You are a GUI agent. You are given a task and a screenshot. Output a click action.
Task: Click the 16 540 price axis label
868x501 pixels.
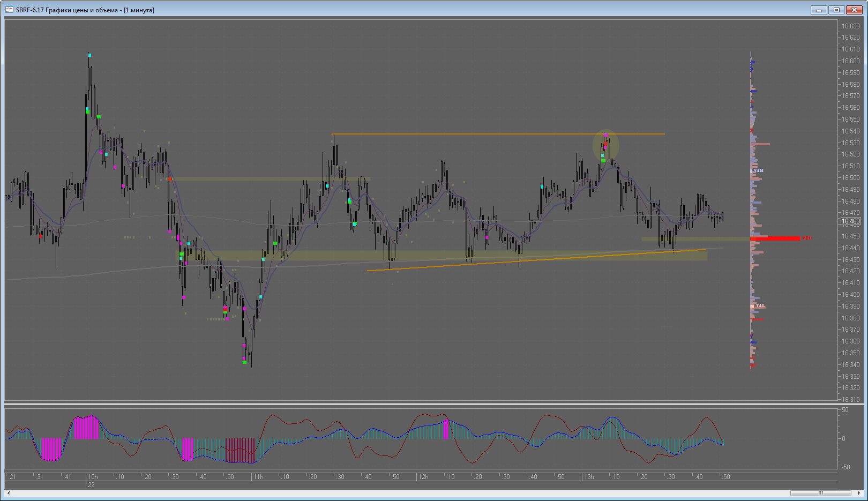[x=850, y=131]
